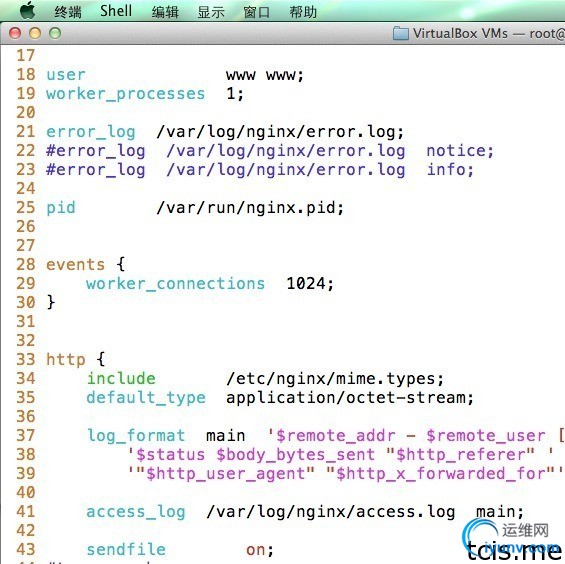The height and width of the screenshot is (564, 565).
Task: Click 'worker_processes' on line 19
Action: coord(125,94)
